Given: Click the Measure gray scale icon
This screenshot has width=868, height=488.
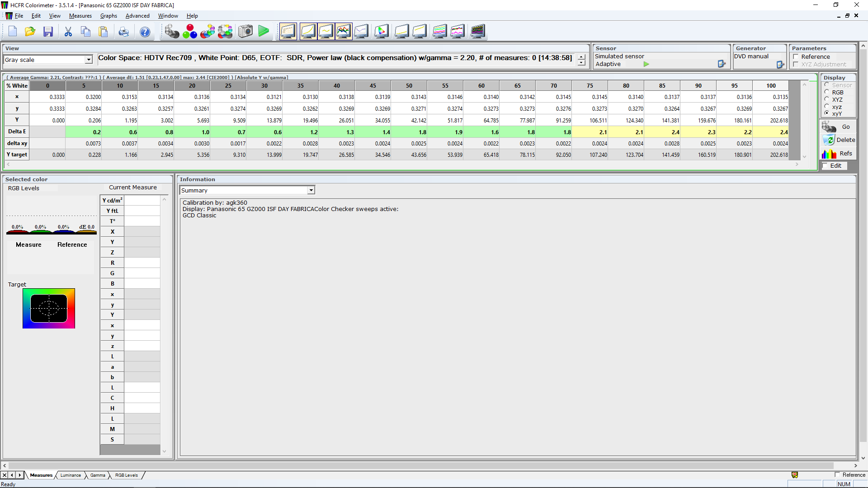Looking at the screenshot, I should point(172,32).
